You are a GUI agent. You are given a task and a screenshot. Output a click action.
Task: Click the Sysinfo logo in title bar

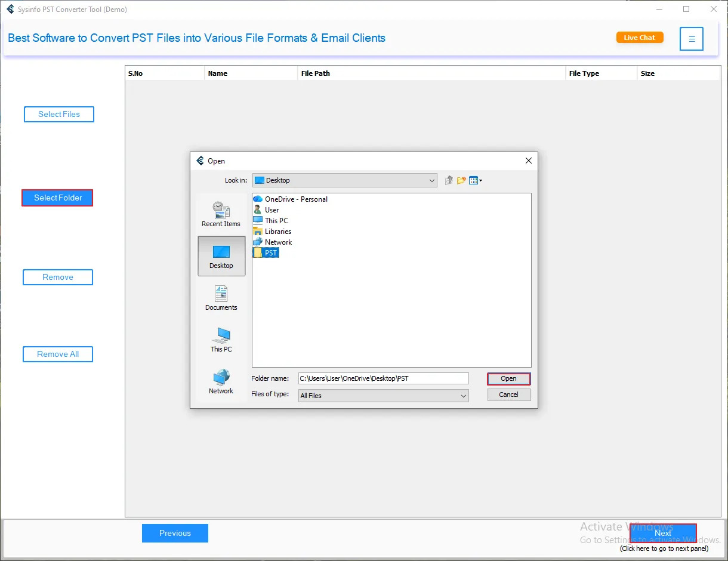tap(10, 9)
